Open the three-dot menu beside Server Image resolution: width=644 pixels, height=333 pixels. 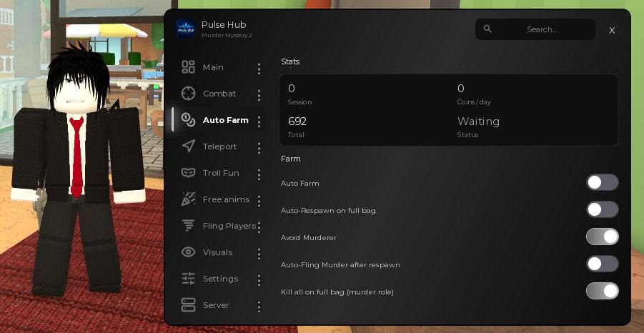(x=259, y=307)
